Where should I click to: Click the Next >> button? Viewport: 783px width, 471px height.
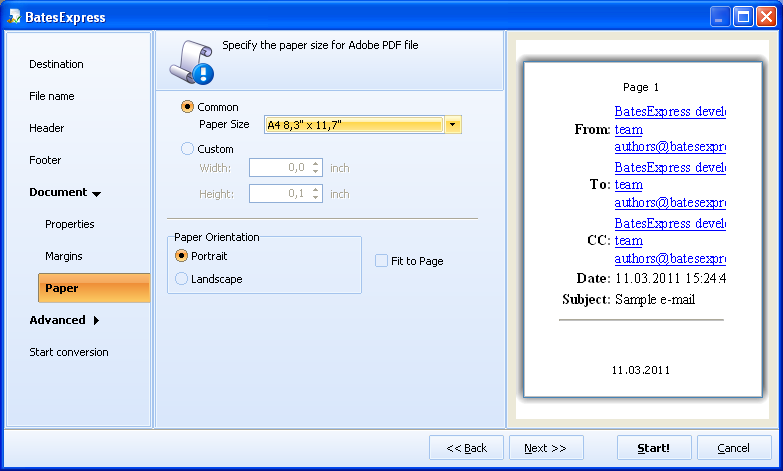coord(546,448)
